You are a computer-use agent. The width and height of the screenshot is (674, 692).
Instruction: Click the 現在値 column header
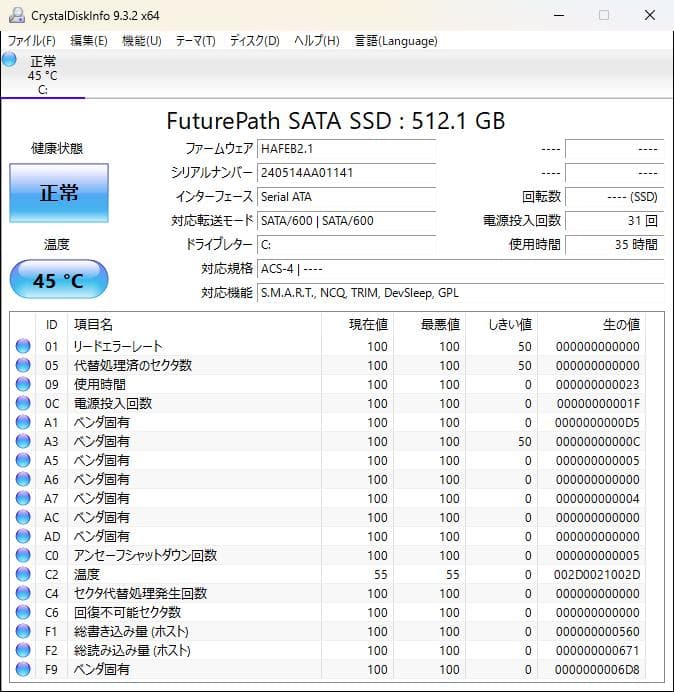tap(368, 325)
